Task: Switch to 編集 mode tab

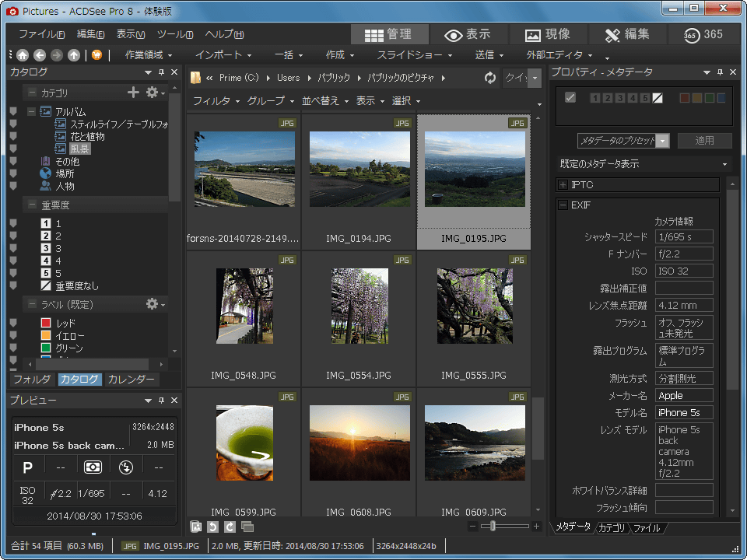Action: click(627, 34)
